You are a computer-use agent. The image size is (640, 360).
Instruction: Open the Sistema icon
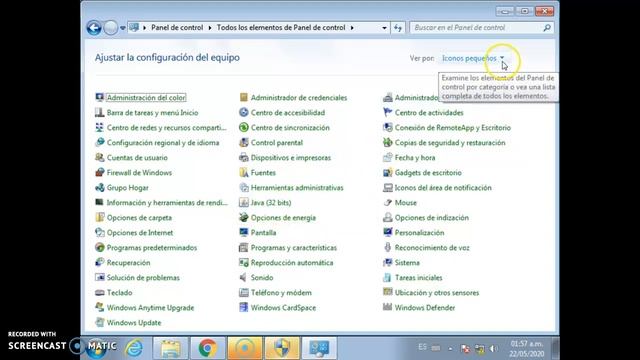(387, 262)
